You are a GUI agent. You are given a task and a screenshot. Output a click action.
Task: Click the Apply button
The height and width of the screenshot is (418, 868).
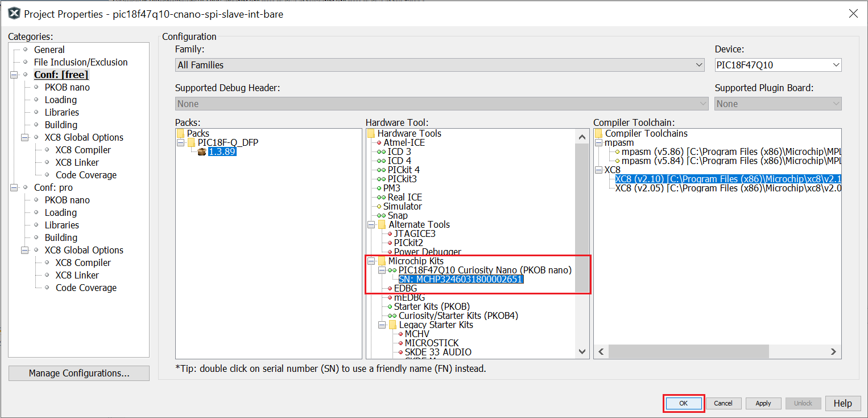point(763,403)
